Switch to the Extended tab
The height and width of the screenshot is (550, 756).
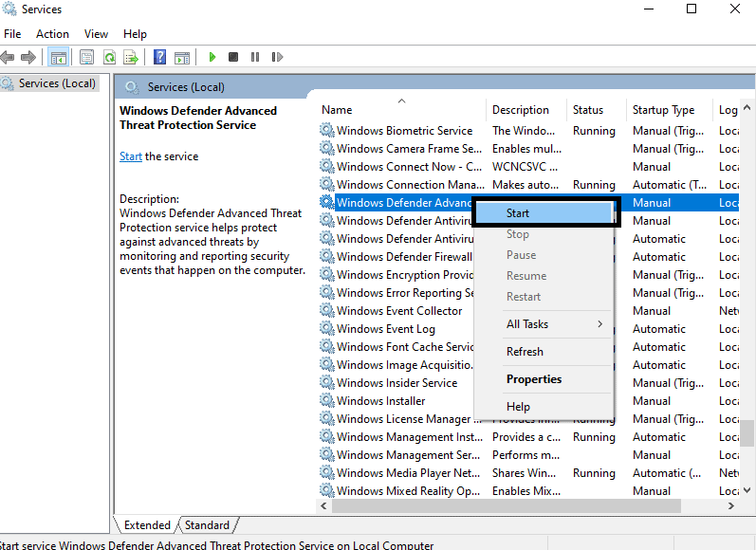[147, 525]
